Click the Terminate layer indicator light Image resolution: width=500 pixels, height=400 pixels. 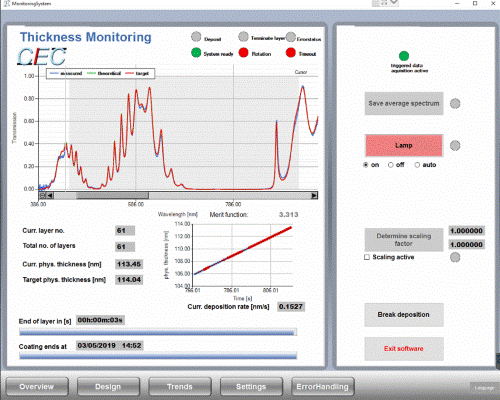click(x=243, y=37)
